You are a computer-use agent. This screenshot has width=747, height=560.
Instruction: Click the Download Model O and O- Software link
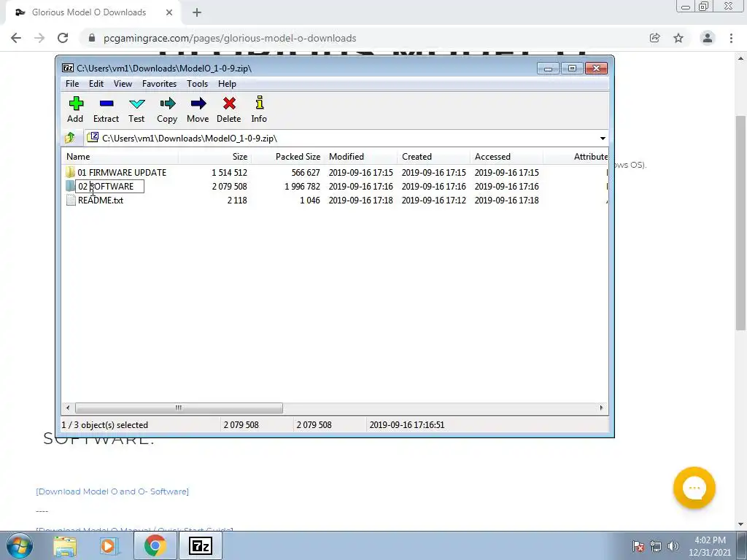click(112, 491)
